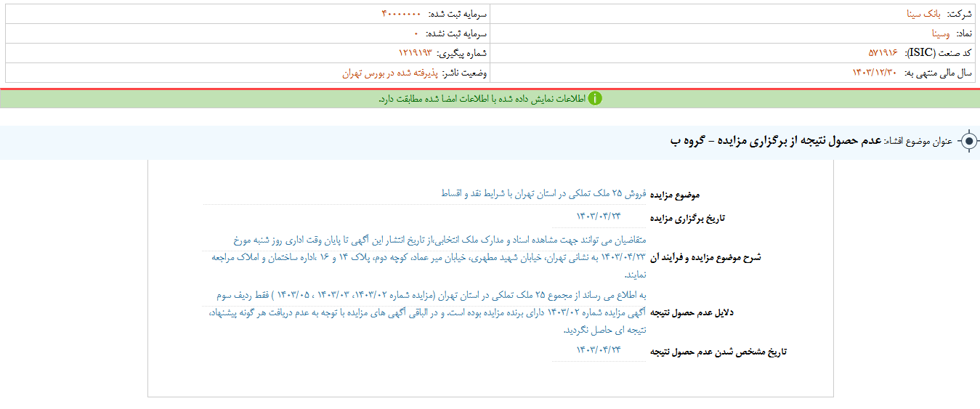This screenshot has height=409, width=980.
Task: Click fiscal year end date 1403/12/30
Action: pos(874,73)
